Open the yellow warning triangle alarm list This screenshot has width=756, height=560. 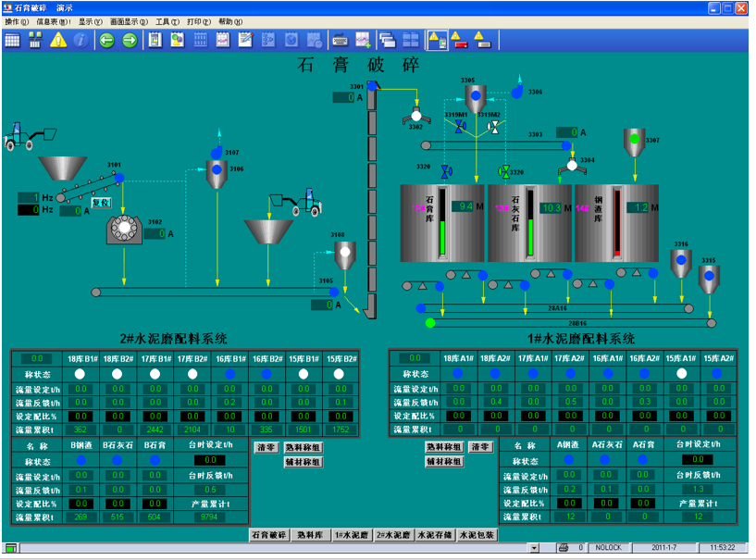point(58,41)
